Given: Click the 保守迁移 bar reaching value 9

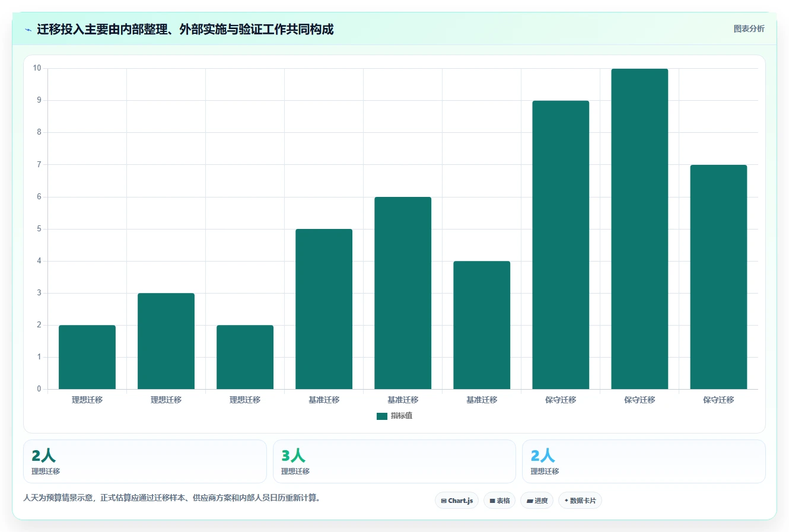Looking at the screenshot, I should coord(561,245).
